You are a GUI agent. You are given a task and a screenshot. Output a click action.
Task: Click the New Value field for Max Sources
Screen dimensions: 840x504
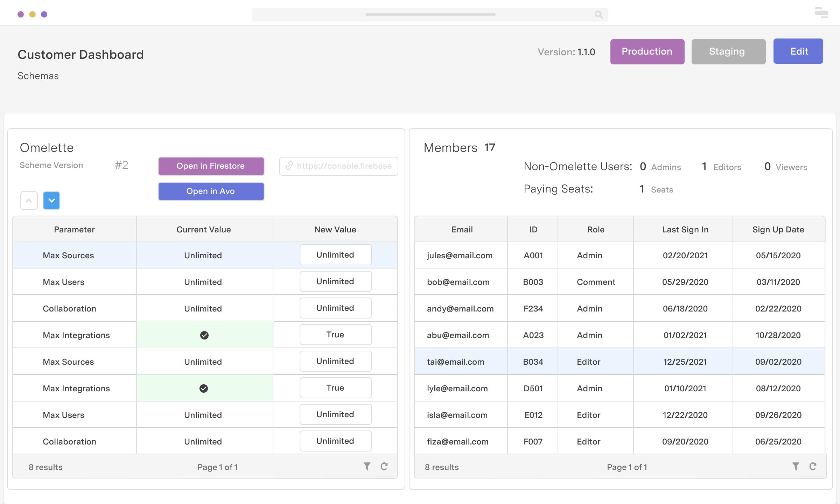pyautogui.click(x=335, y=254)
